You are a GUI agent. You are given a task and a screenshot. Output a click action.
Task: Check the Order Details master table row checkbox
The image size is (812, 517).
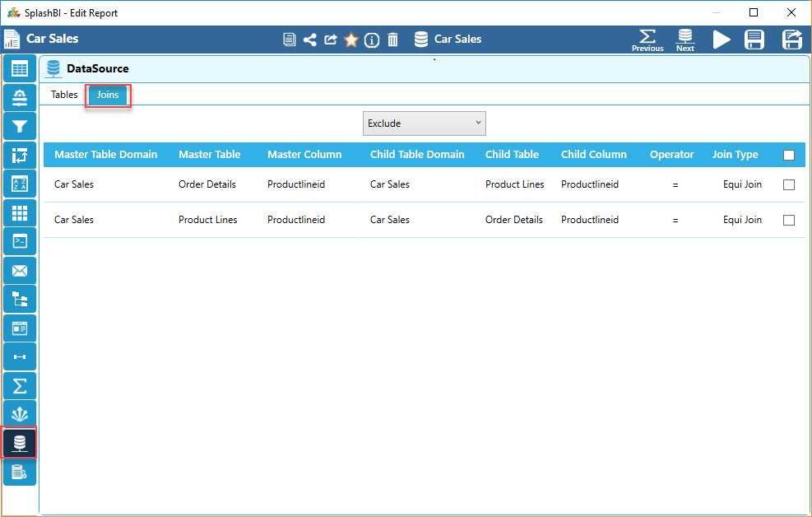pos(789,184)
